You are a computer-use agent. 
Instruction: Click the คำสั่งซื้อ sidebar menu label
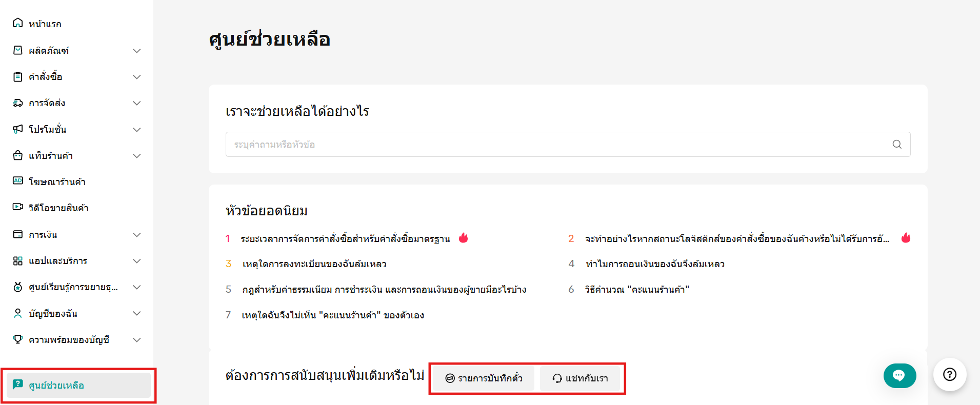(46, 77)
